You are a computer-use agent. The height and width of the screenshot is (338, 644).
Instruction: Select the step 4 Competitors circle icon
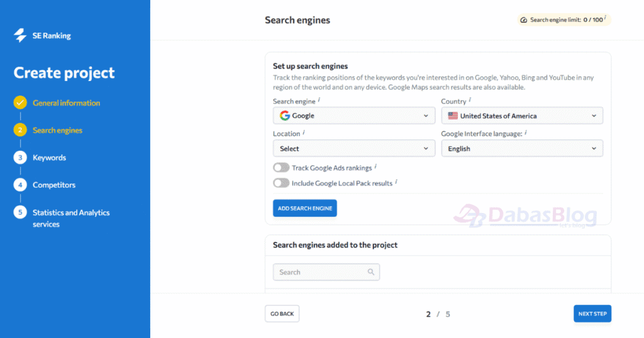tap(20, 185)
